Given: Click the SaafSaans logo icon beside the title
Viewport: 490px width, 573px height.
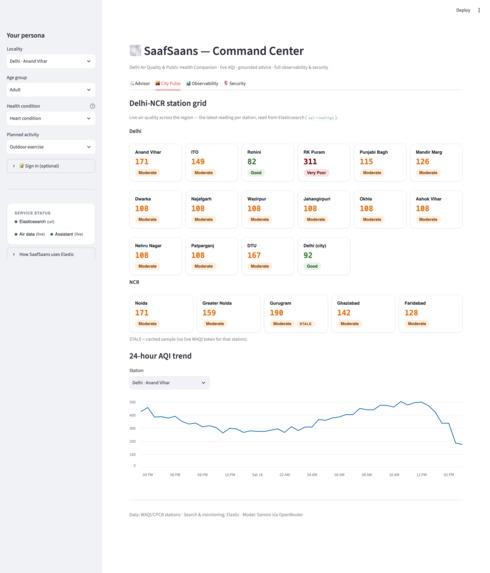Looking at the screenshot, I should [135, 50].
